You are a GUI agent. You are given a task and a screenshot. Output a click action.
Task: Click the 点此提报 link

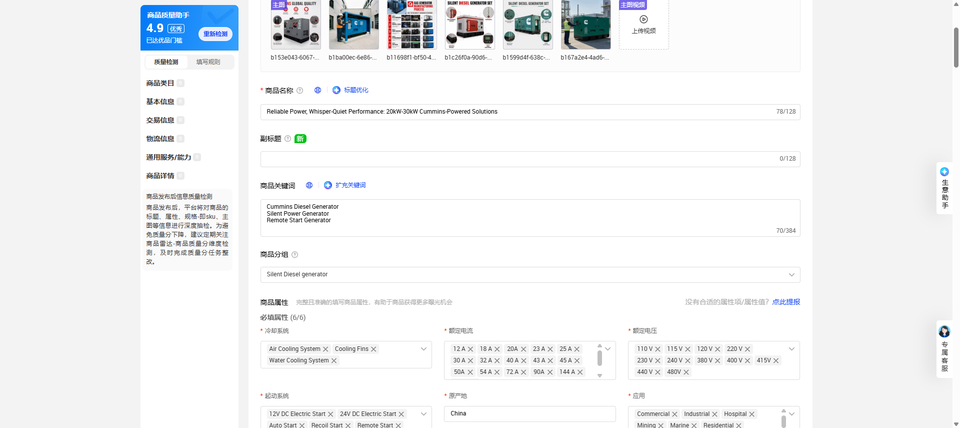coord(786,302)
